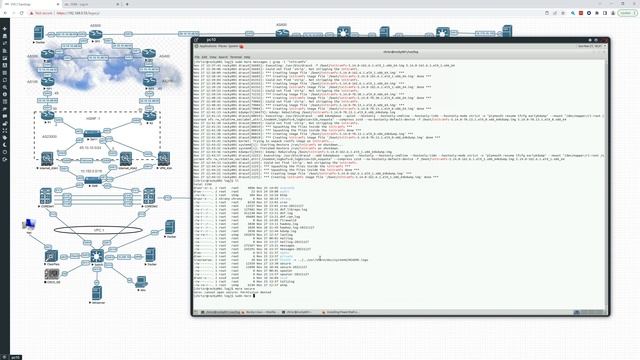Click the pc10 terminal window title icon

[196, 40]
